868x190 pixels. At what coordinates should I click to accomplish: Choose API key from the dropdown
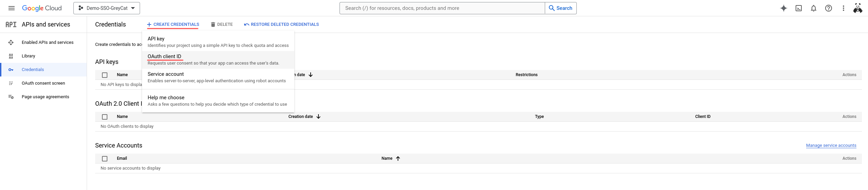[218, 42]
